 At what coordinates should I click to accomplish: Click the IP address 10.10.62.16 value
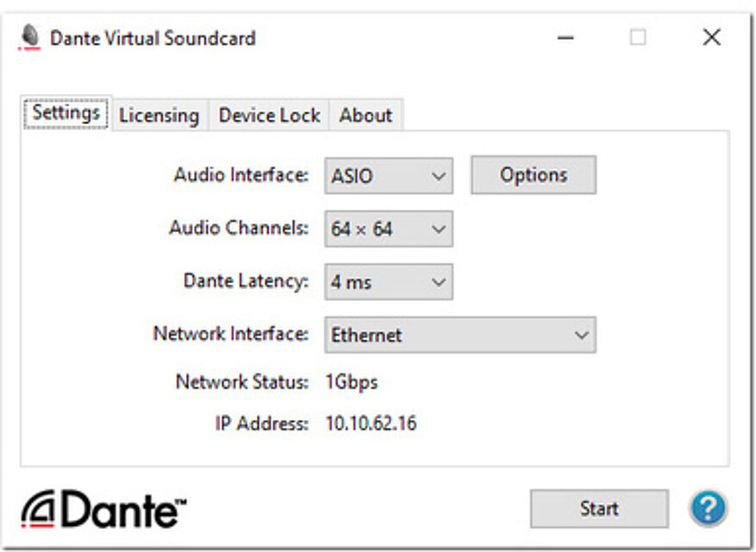point(371,423)
